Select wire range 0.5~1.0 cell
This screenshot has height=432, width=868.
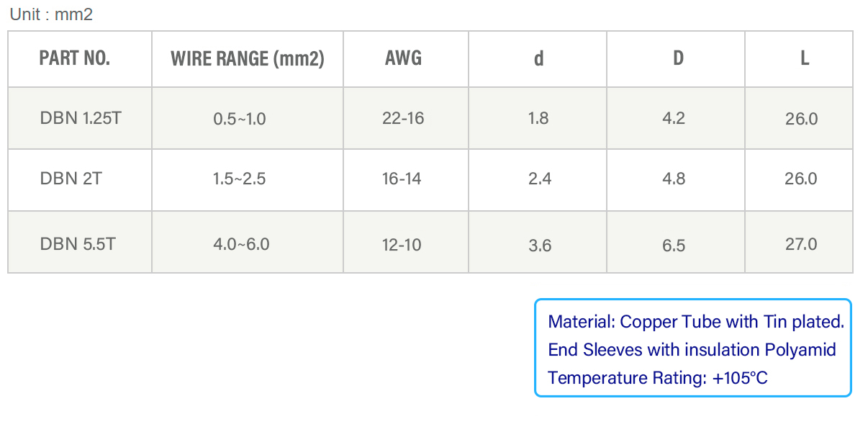pos(240,119)
